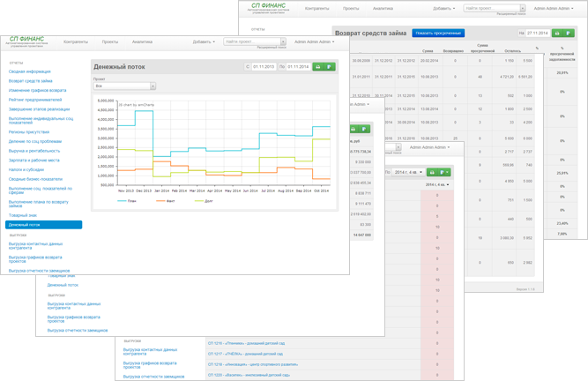The image size is (588, 381).
Task: Open the СП 1216 «Птенчики» project link
Action: tap(246, 343)
